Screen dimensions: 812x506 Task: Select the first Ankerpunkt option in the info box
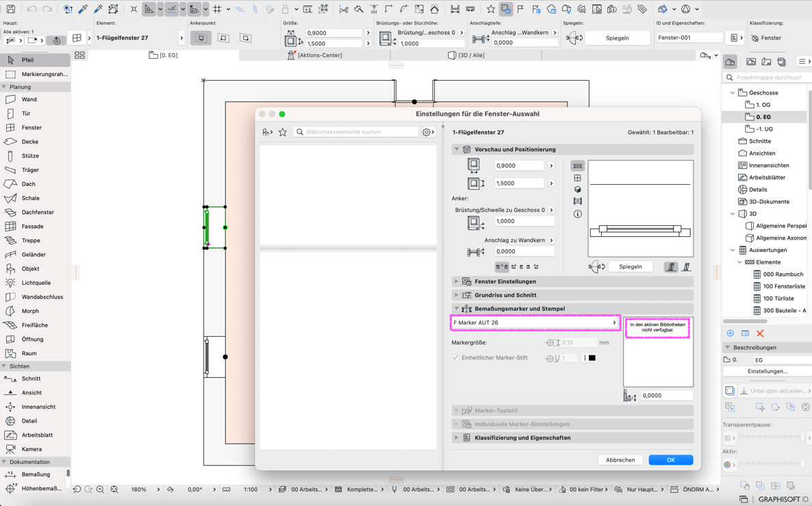[x=201, y=38]
